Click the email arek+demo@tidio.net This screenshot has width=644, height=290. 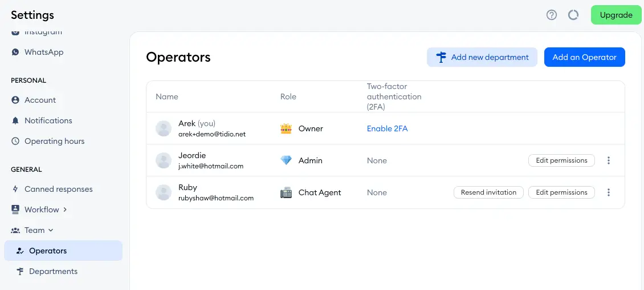(212, 134)
